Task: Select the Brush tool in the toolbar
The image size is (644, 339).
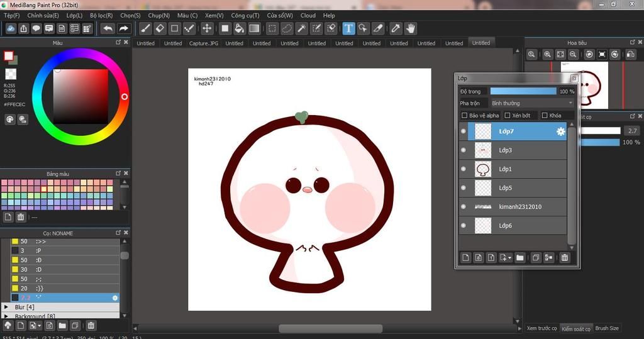Action: (x=145, y=28)
